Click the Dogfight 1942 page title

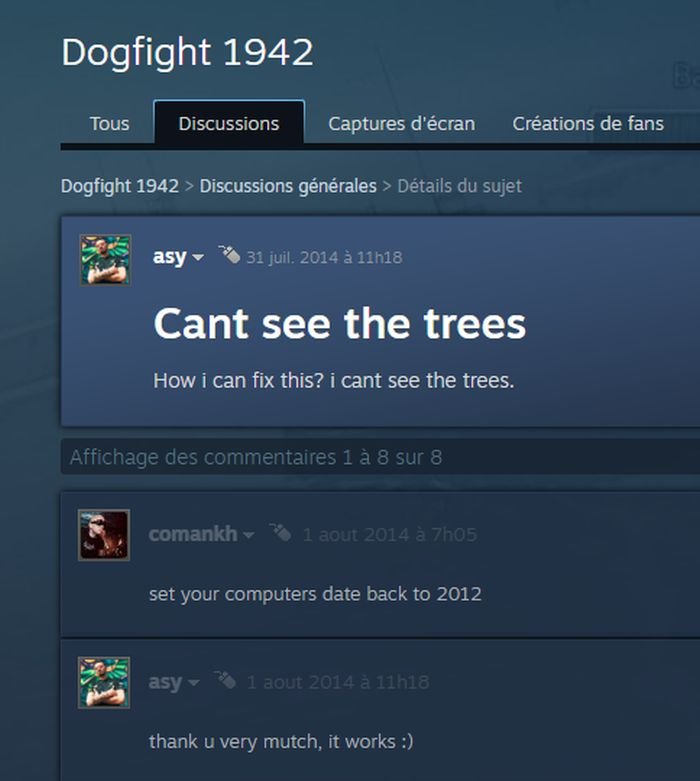pyautogui.click(x=187, y=52)
